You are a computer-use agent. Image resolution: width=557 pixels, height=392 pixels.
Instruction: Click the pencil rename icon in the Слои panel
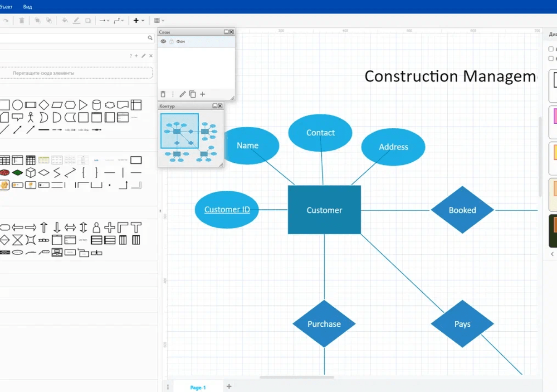182,94
